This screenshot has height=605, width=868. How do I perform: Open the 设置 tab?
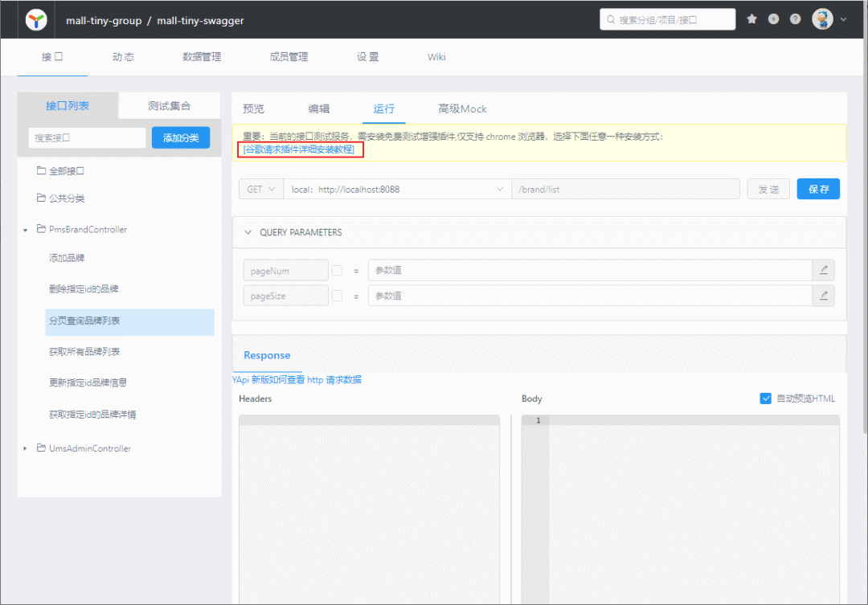click(x=367, y=57)
